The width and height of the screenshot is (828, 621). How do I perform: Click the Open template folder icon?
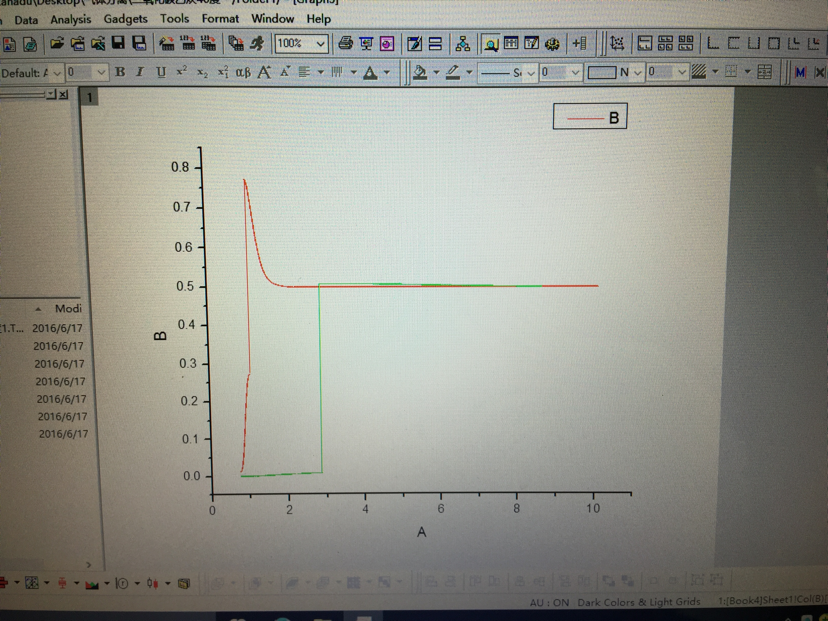tap(78, 43)
